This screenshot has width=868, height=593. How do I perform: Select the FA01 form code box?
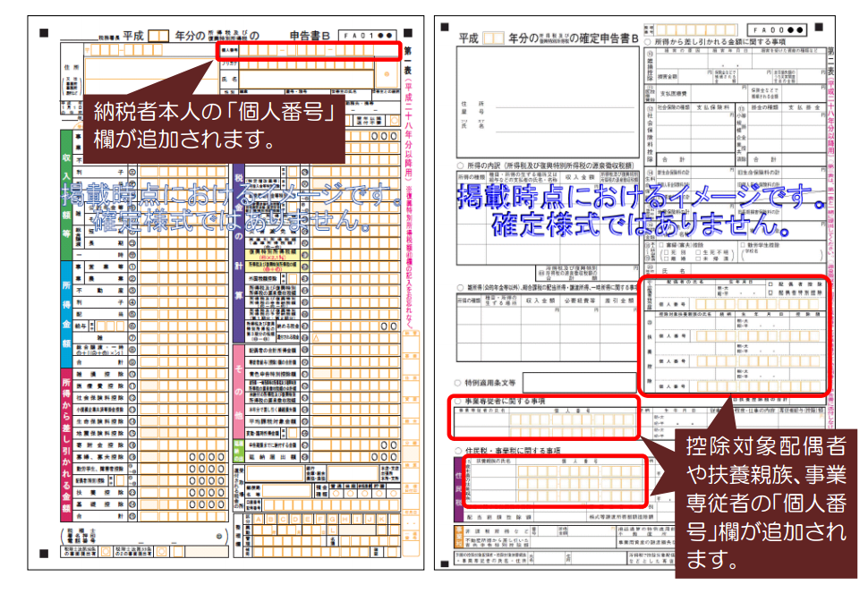tap(367, 36)
